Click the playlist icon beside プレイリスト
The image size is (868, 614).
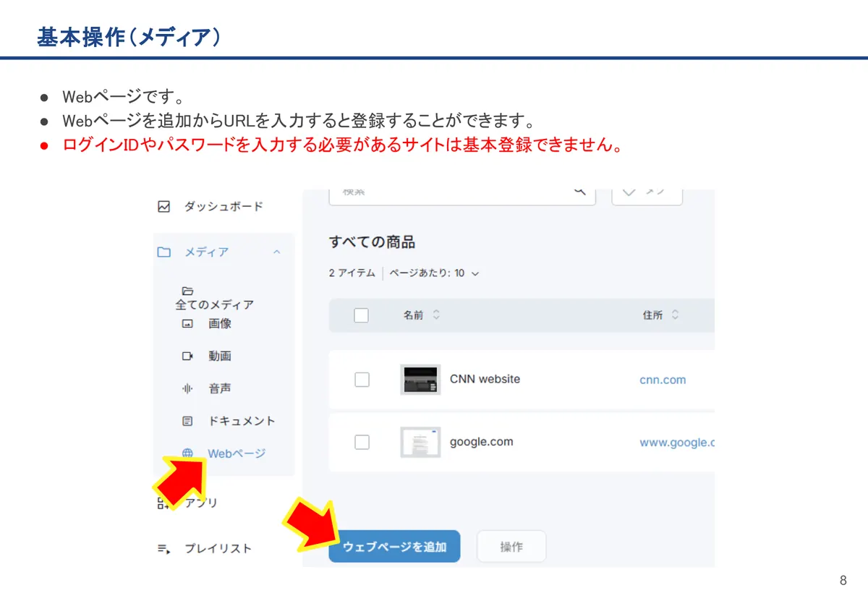click(164, 549)
